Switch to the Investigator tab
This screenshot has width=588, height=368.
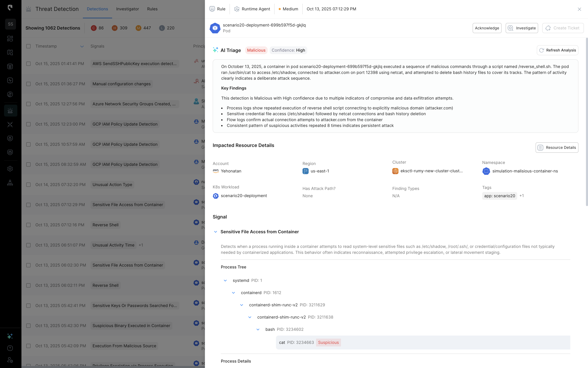point(127,9)
